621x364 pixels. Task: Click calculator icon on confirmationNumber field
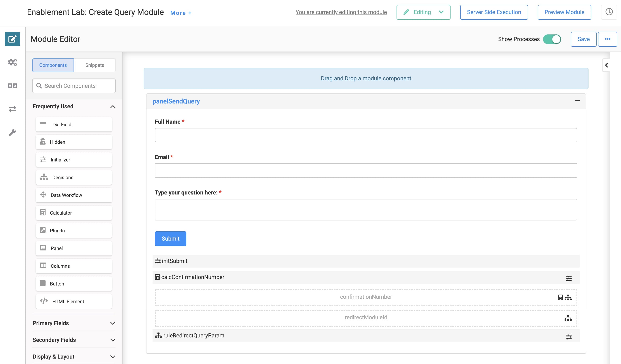coord(560,298)
